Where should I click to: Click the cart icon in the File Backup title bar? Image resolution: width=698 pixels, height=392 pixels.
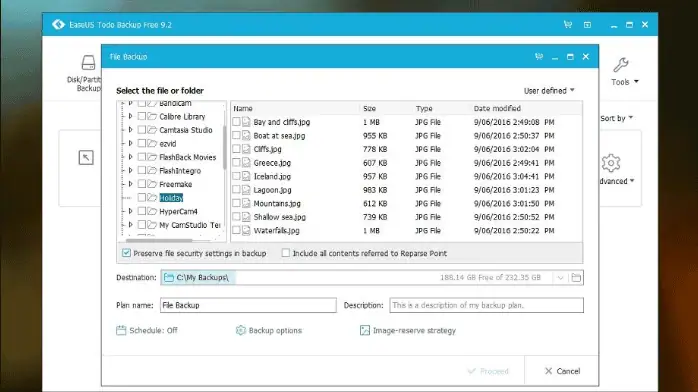(x=539, y=57)
